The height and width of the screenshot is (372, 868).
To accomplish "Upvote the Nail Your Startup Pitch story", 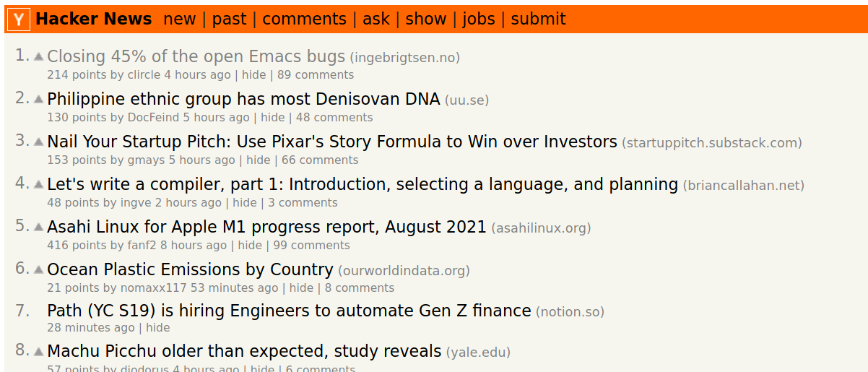I will tap(39, 142).
